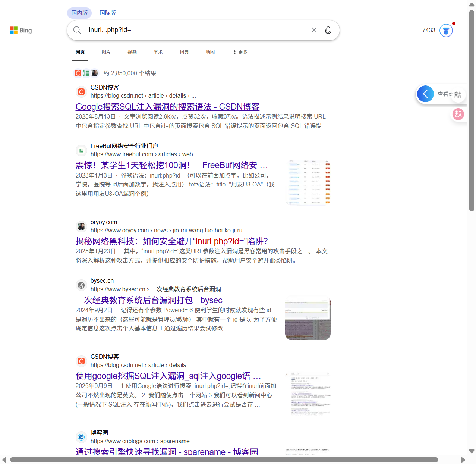Image resolution: width=476 pixels, height=464 pixels.
Task: Click the FreeBuf site favicon
Action: 81,150
